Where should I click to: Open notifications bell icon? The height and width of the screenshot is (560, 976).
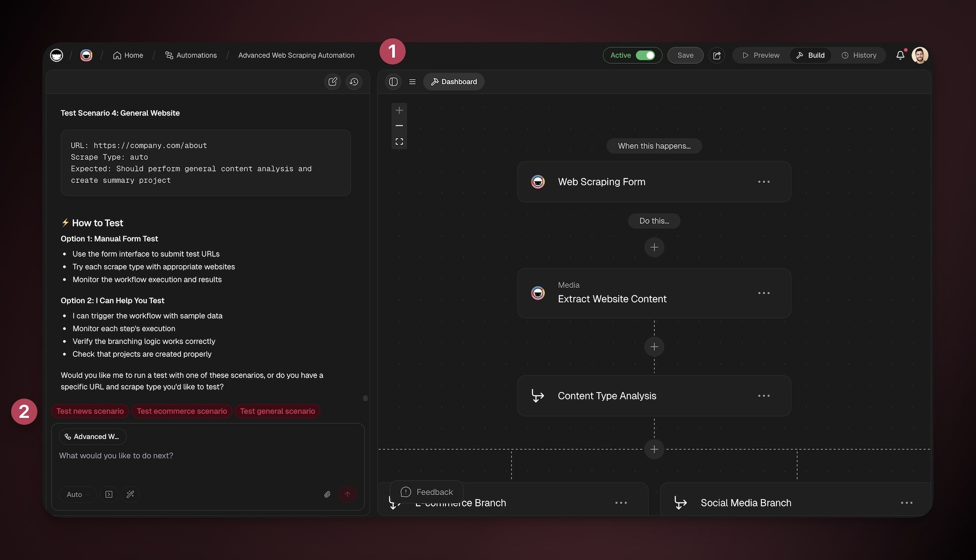pos(900,56)
